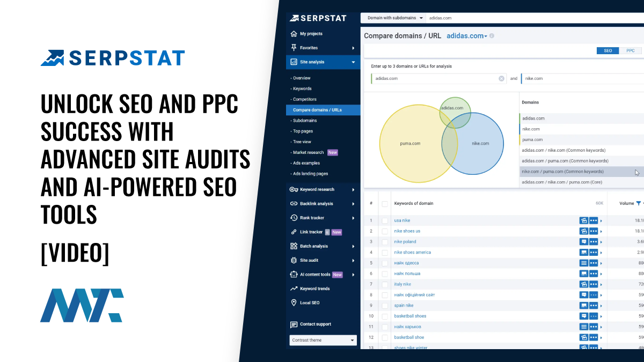Click SERP feature icon for nike shoes america
Image resolution: width=644 pixels, height=362 pixels.
pos(583,253)
